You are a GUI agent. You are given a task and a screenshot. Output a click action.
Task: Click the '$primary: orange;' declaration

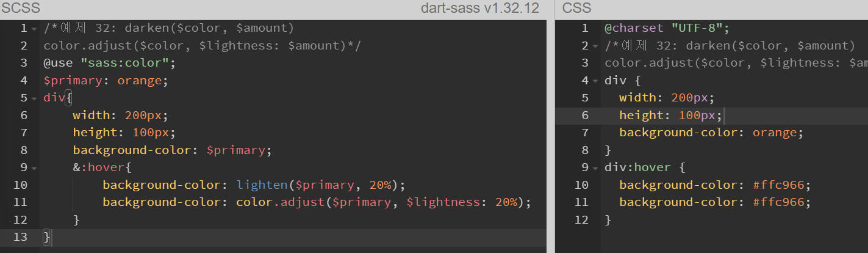106,81
